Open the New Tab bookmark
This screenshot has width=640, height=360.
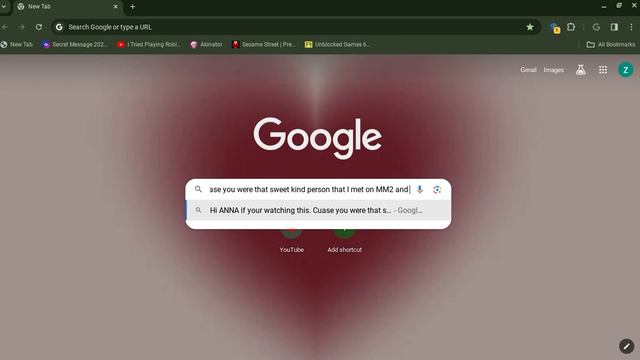point(17,44)
